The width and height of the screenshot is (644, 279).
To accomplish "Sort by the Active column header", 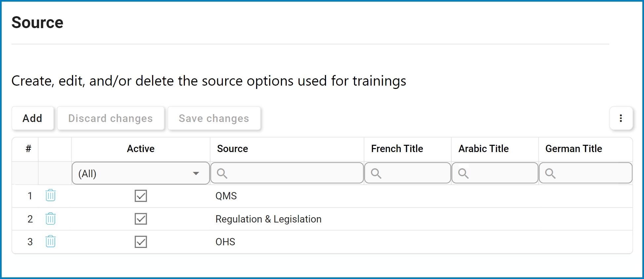I will [141, 149].
